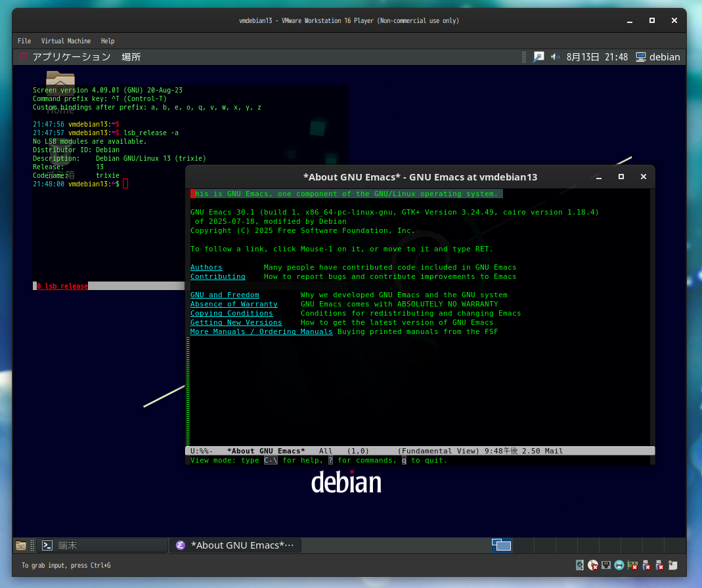Open the VMware Help menu
This screenshot has width=702, height=588.
108,41
